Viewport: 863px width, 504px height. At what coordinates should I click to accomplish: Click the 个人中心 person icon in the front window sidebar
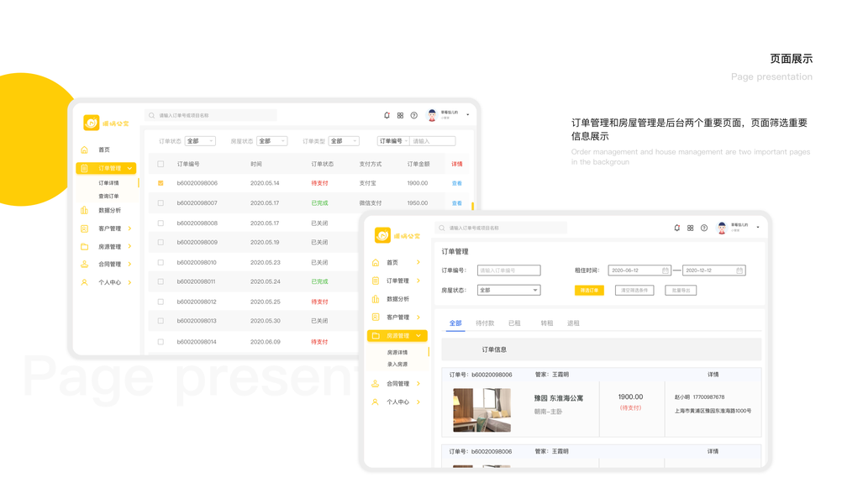376,402
